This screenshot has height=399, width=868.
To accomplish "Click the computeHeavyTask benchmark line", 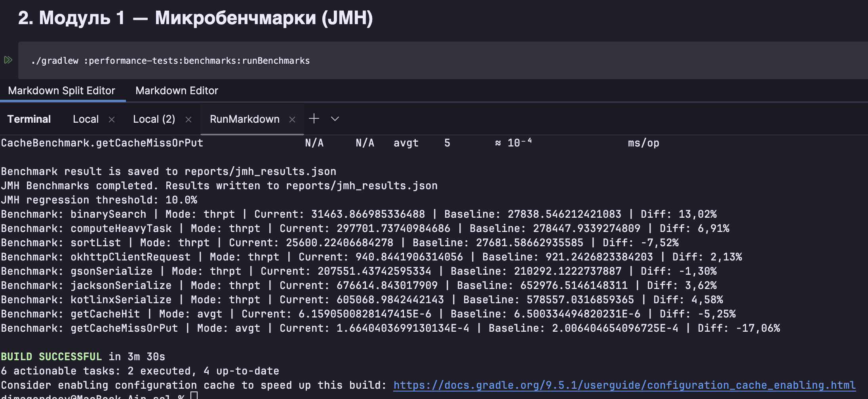I will [x=365, y=228].
